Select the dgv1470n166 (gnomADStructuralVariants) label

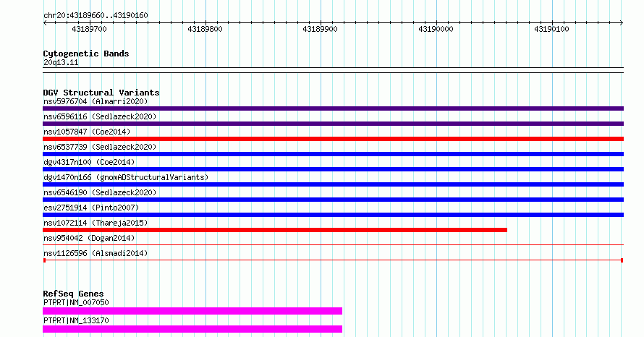point(126,177)
